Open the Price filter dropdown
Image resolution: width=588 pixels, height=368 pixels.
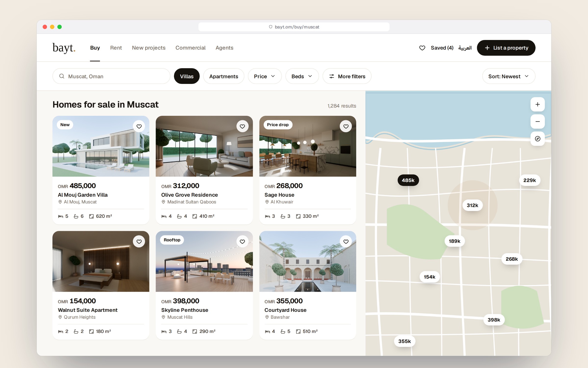pos(265,76)
